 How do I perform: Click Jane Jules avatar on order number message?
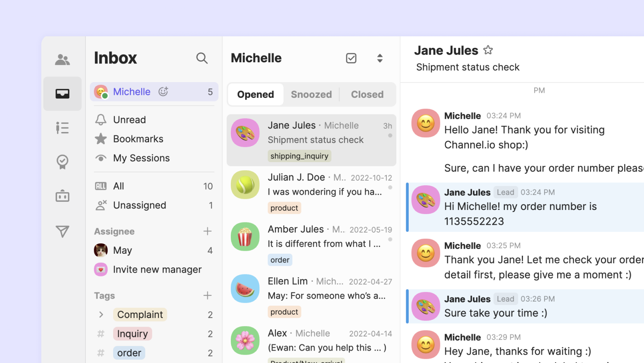pyautogui.click(x=426, y=200)
